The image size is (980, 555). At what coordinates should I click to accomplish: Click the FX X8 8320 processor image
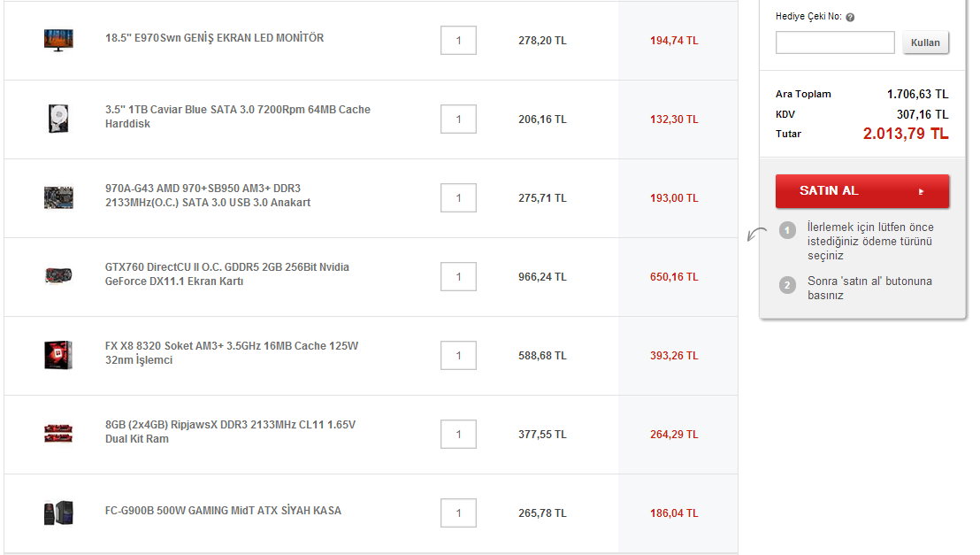58,355
